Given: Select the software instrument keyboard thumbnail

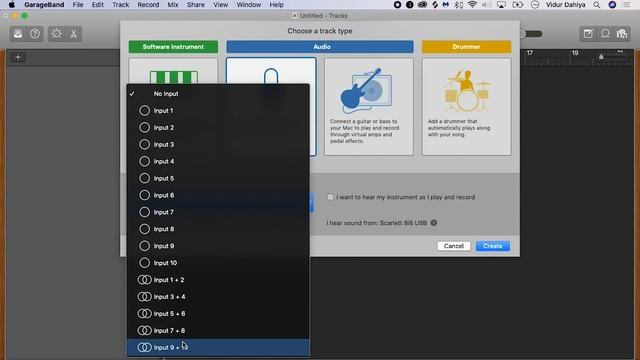Looking at the screenshot, I should pos(173,71).
